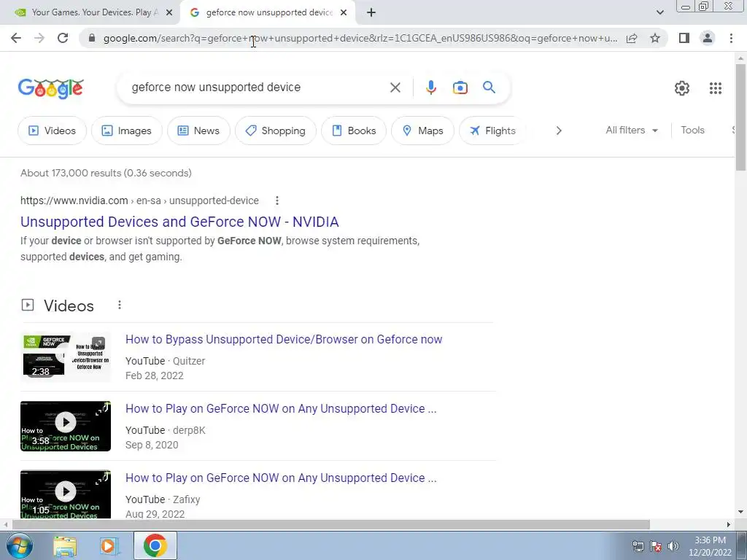Launch Windows Media Player from taskbar
The width and height of the screenshot is (747, 560).
click(109, 546)
